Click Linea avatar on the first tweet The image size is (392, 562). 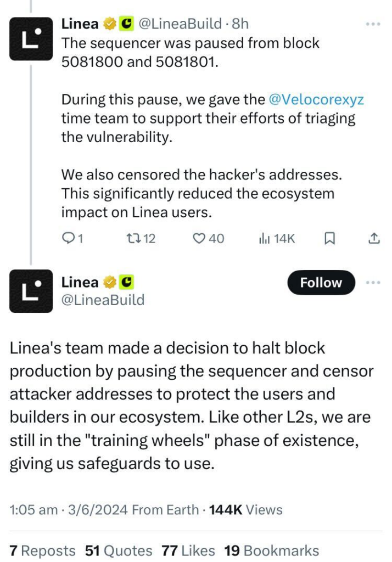(31, 39)
